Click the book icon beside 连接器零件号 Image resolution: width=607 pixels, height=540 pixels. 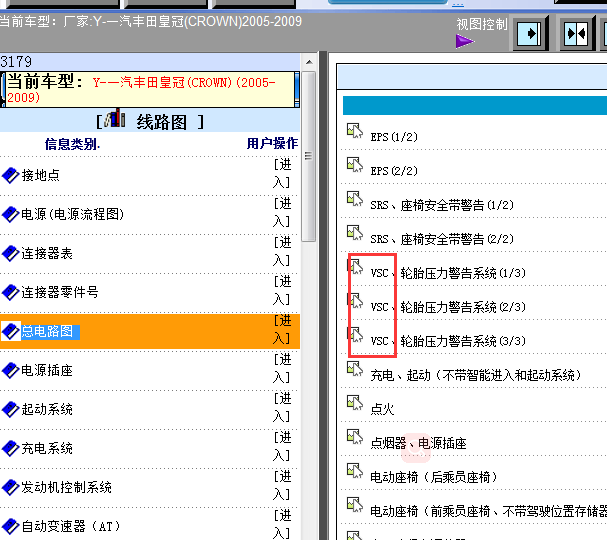click(10, 293)
